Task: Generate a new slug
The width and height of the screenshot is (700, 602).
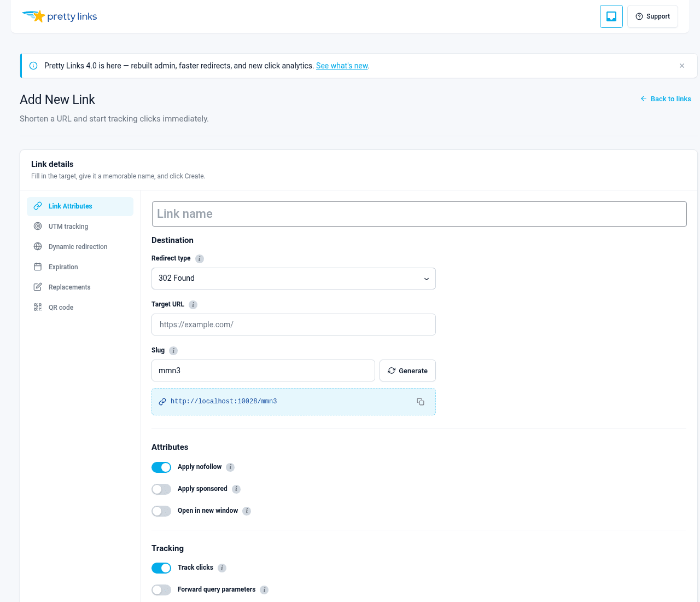Action: [x=407, y=371]
